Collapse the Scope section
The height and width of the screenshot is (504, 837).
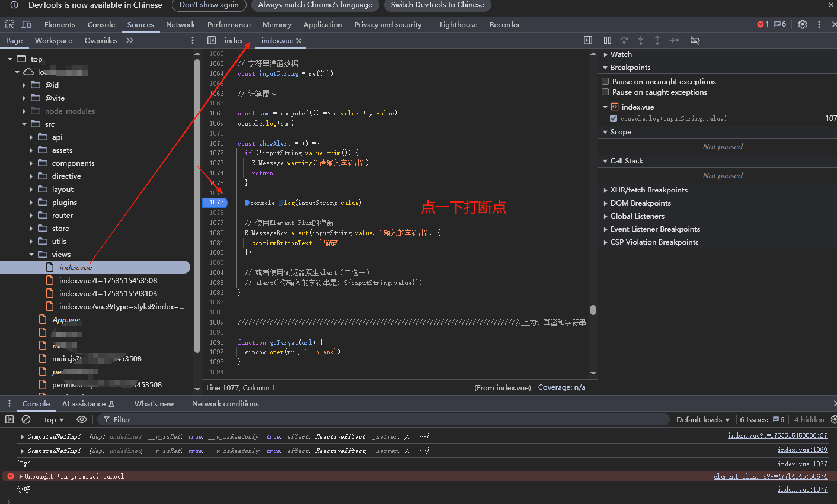point(605,132)
